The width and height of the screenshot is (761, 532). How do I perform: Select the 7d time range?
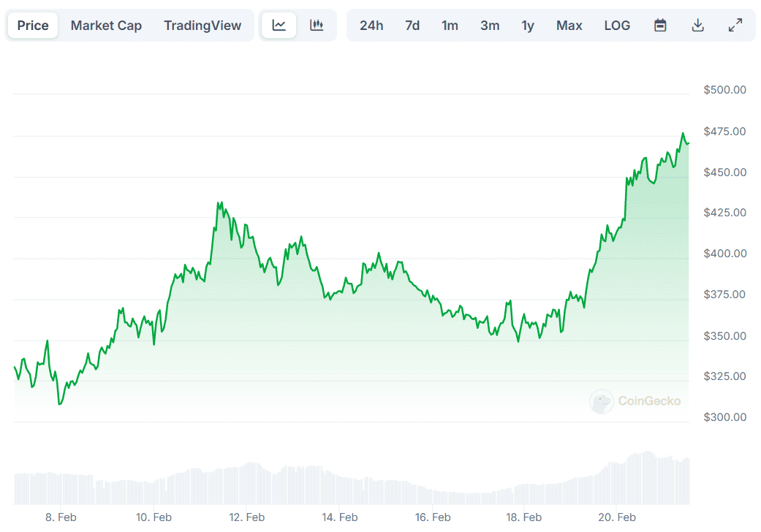(x=412, y=26)
